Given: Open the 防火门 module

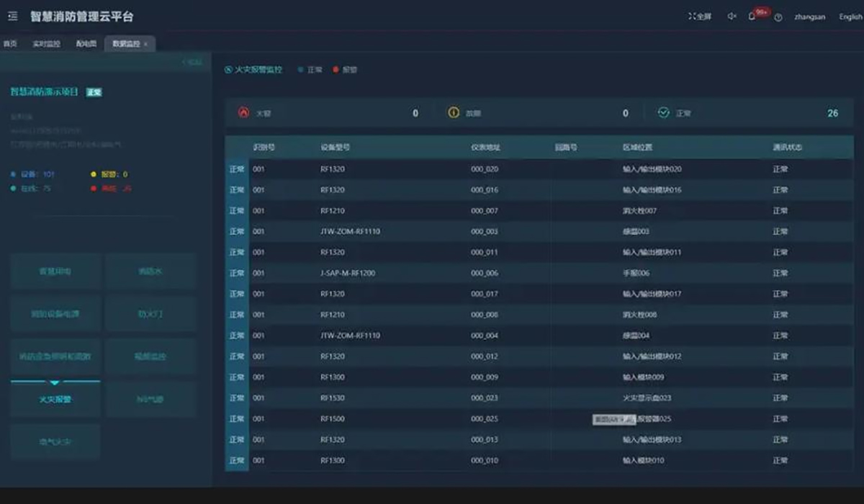Looking at the screenshot, I should [150, 314].
